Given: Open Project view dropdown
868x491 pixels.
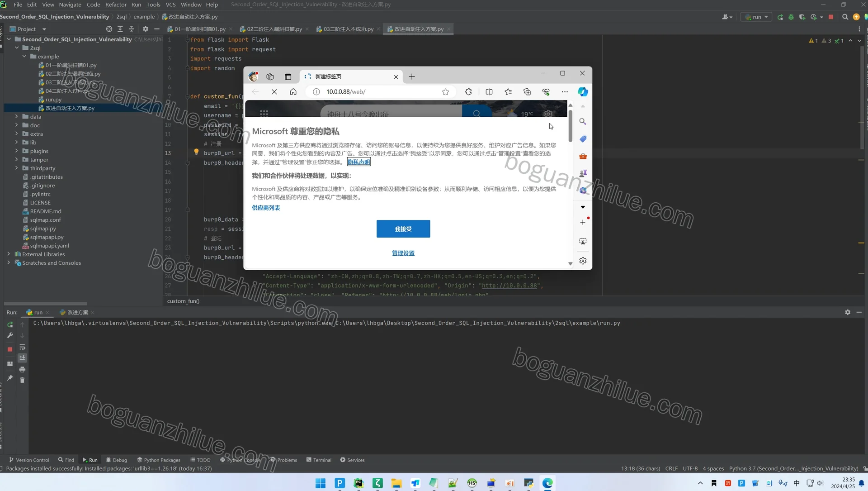Looking at the screenshot, I should (44, 29).
